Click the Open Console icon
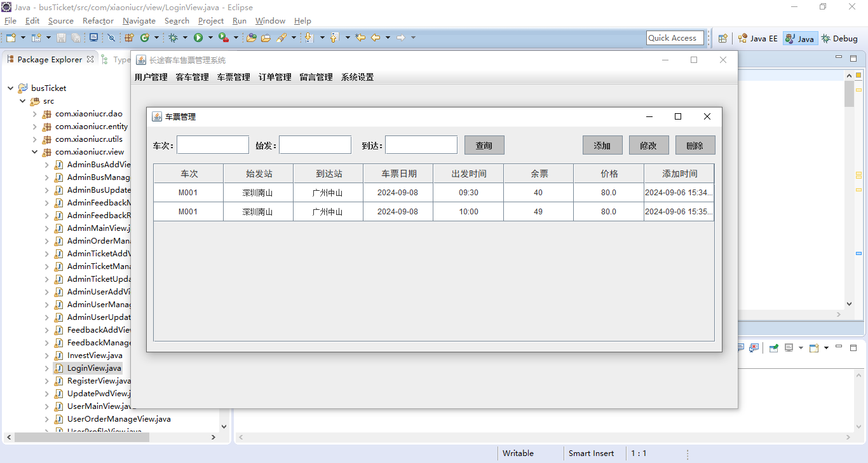Viewport: 868px width, 463px height. tap(814, 348)
